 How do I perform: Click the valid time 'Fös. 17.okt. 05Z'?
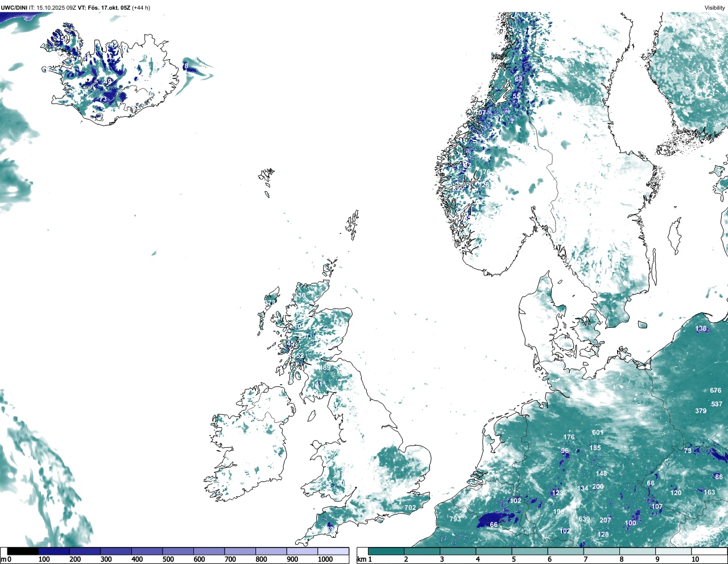click(108, 7)
